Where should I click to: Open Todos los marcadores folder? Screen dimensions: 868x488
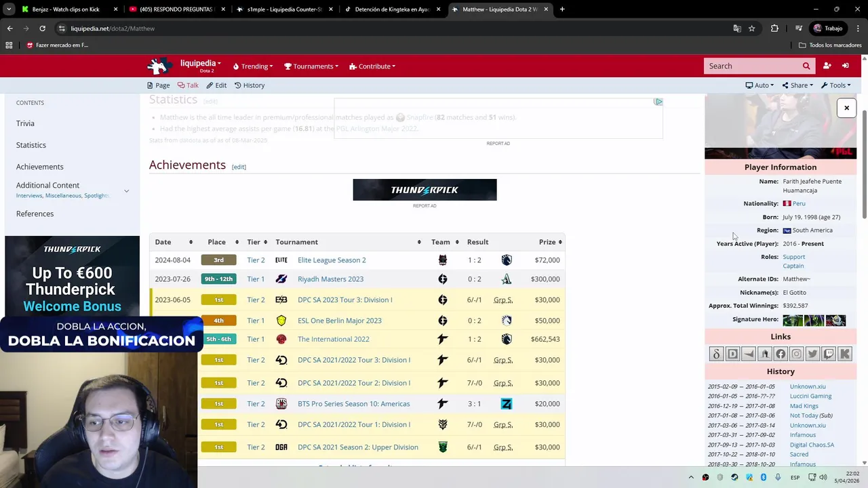[x=830, y=45]
